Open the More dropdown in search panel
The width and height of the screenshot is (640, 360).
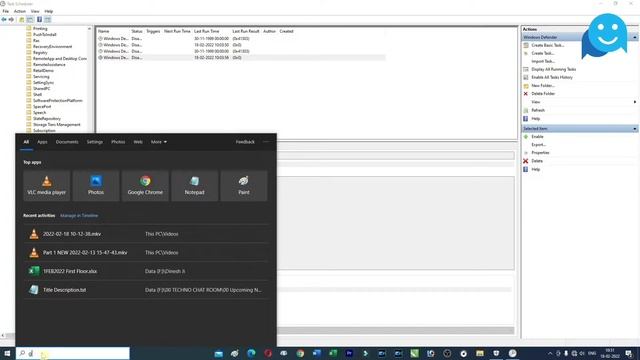(x=159, y=142)
